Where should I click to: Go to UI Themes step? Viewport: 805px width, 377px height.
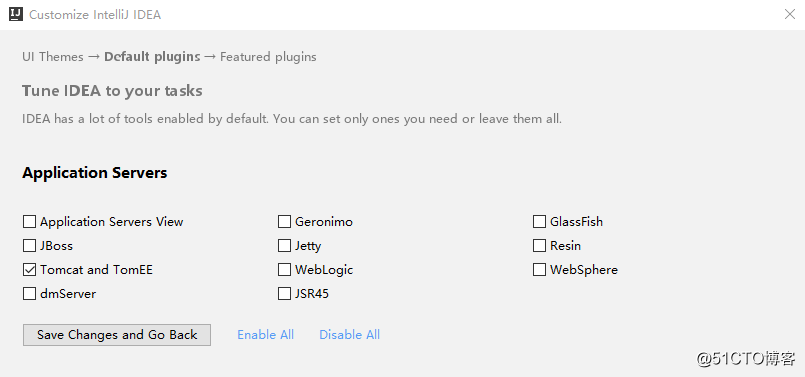tap(53, 56)
